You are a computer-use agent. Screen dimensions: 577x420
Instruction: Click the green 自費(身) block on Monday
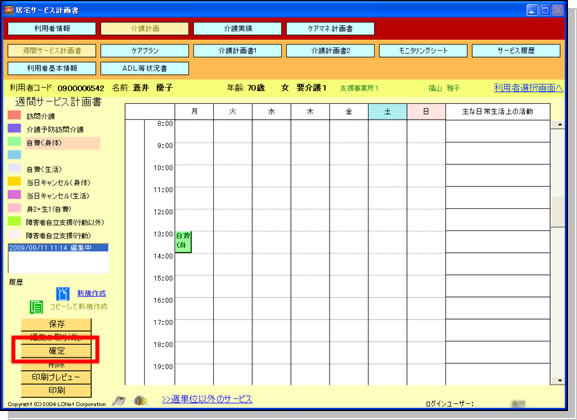tap(183, 242)
